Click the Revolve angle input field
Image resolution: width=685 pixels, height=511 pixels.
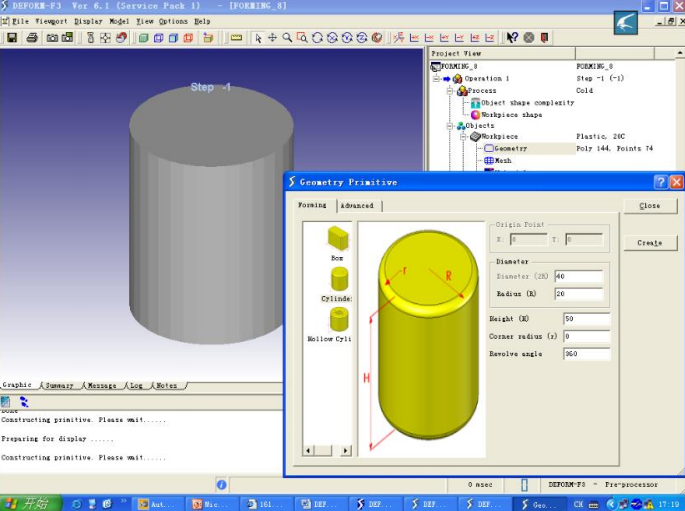click(x=587, y=354)
